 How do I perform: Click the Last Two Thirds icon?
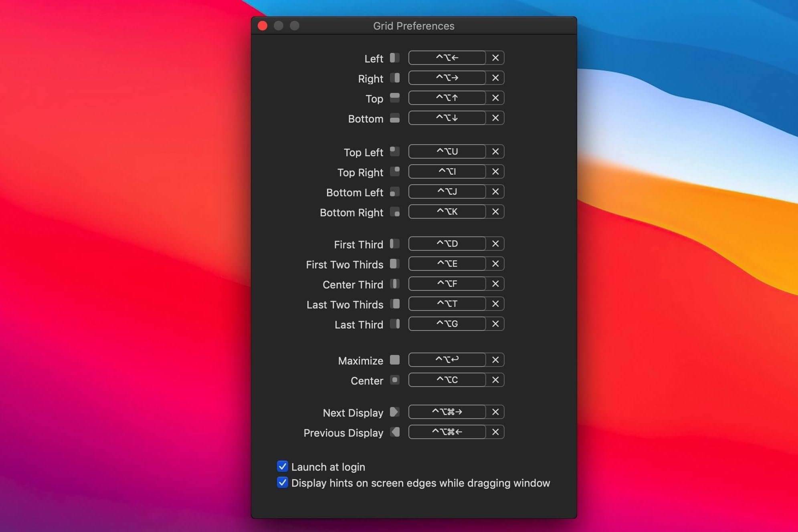(395, 304)
